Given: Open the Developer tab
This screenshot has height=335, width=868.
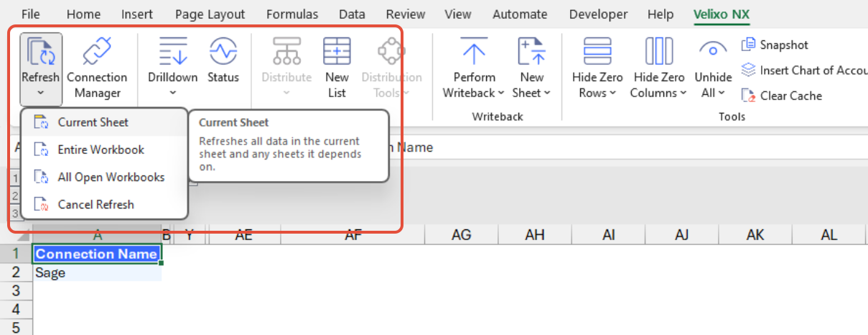Looking at the screenshot, I should tap(599, 14).
